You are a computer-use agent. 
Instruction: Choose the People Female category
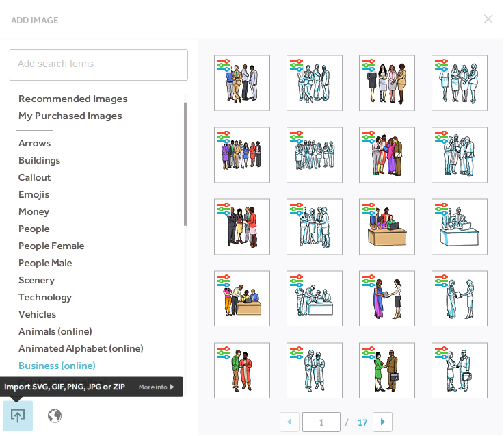51,246
